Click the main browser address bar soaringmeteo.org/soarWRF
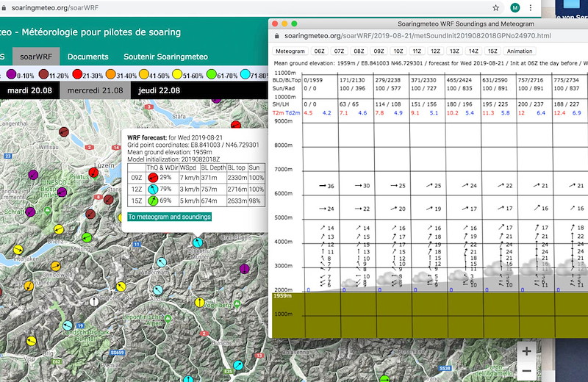The height and width of the screenshot is (382, 588). (x=54, y=8)
